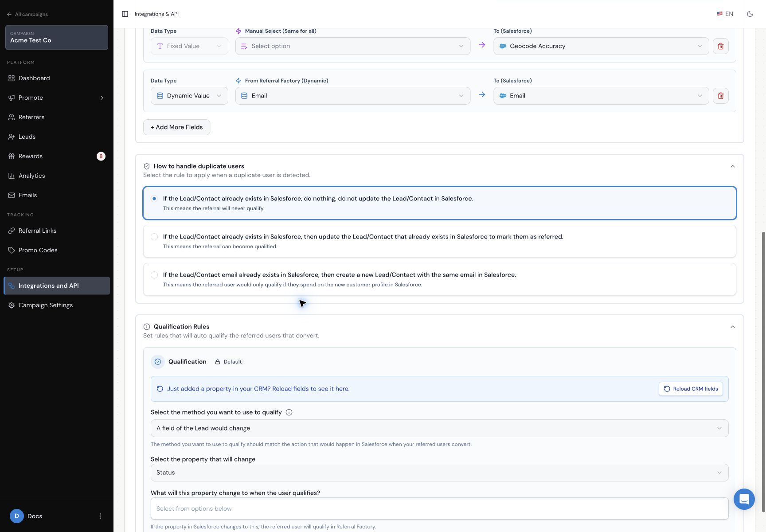The height and width of the screenshot is (532, 766).
Task: Open the chat support widget
Action: click(x=744, y=499)
